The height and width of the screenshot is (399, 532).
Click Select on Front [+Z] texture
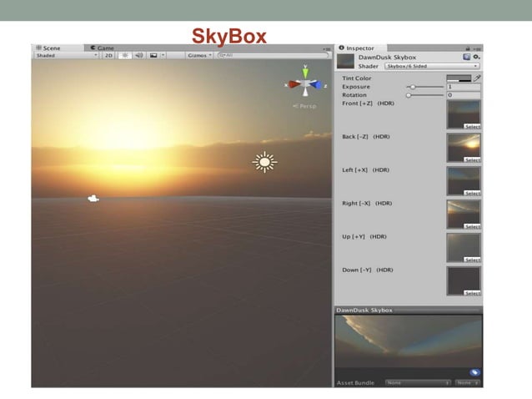point(472,126)
